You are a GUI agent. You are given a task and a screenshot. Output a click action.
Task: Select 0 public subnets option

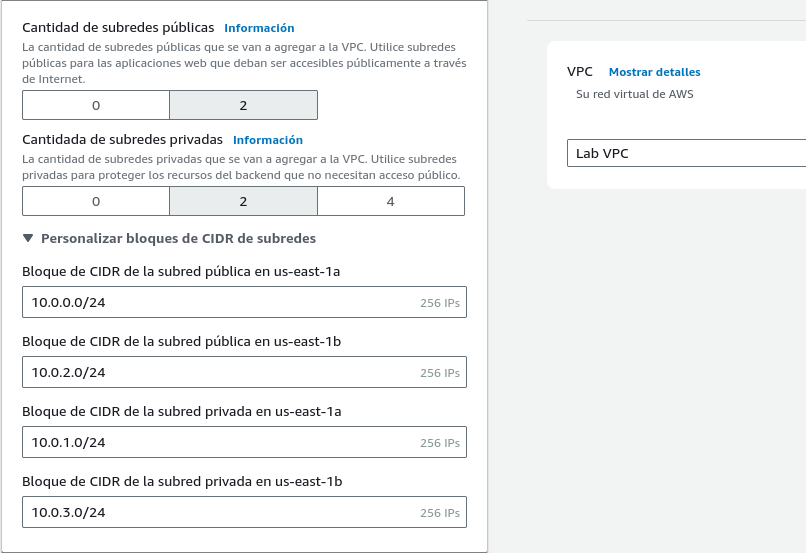pyautogui.click(x=96, y=105)
